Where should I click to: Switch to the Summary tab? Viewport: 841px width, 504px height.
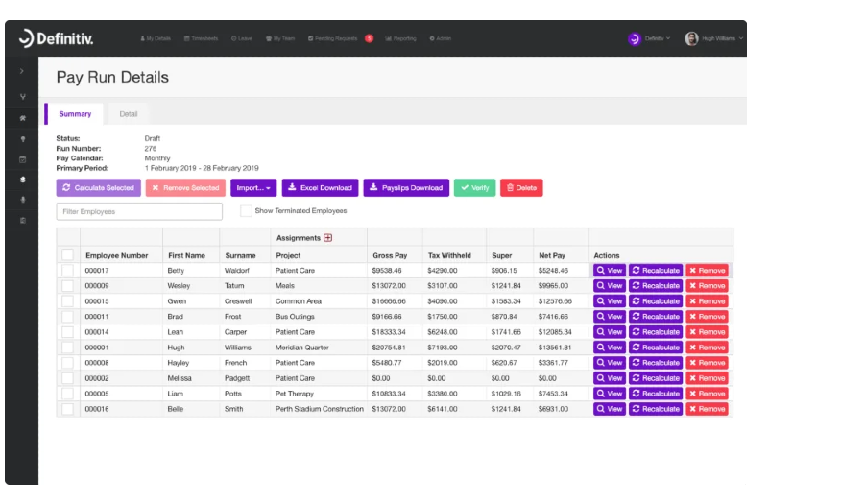(75, 113)
